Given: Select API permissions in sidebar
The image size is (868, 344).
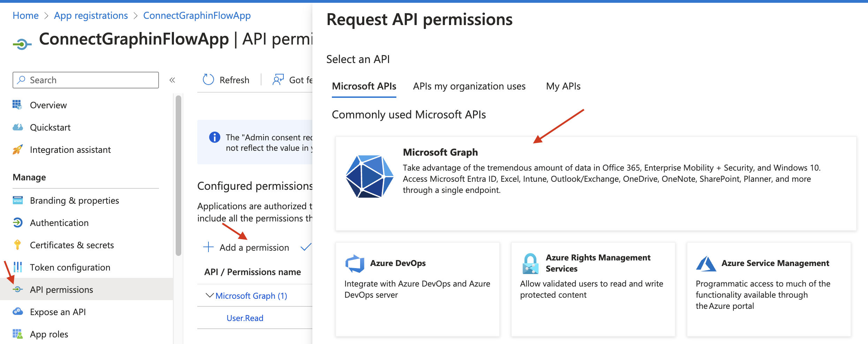Looking at the screenshot, I should click(x=86, y=289).
